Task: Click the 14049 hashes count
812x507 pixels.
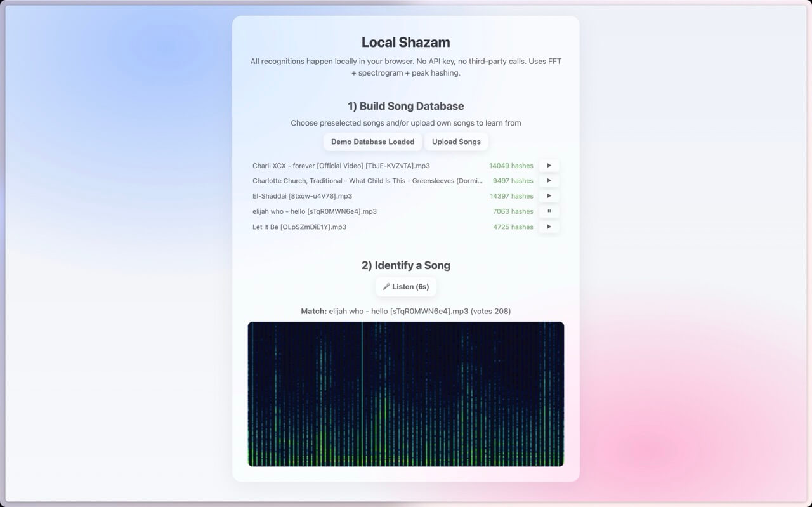Action: click(511, 166)
